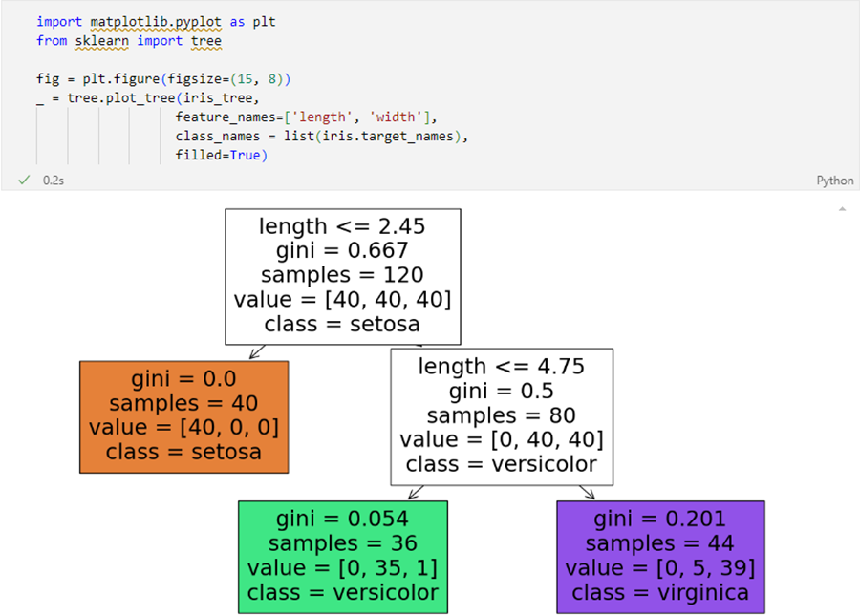Image resolution: width=860 pixels, height=616 pixels.
Task: Click 'value = [0, 35, 1]' text
Action: click(x=342, y=568)
